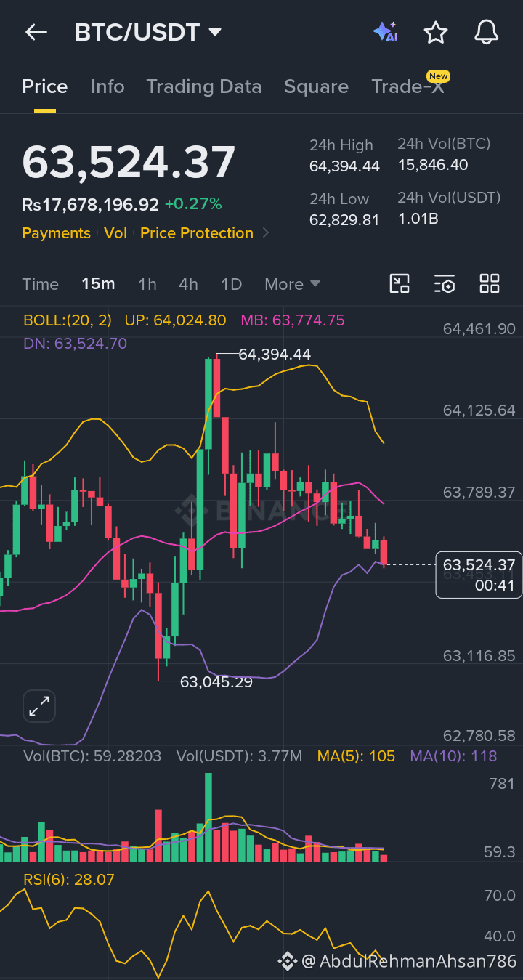523x980 pixels.
Task: Tap the 64,394.44 high marker on chart
Action: pos(275,355)
